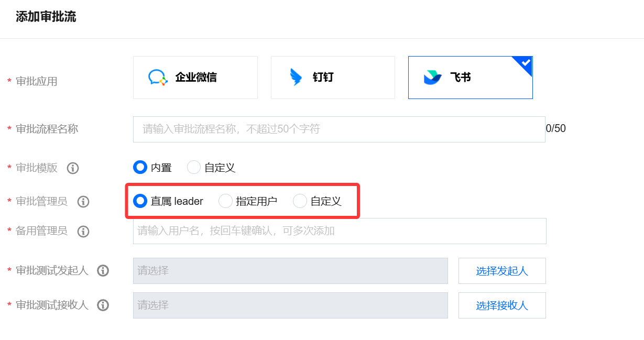Click the 企业微信 logo icon
644x340 pixels.
[x=158, y=78]
